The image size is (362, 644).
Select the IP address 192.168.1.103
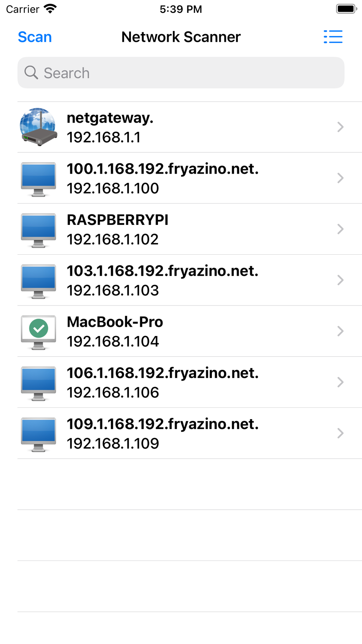113,291
